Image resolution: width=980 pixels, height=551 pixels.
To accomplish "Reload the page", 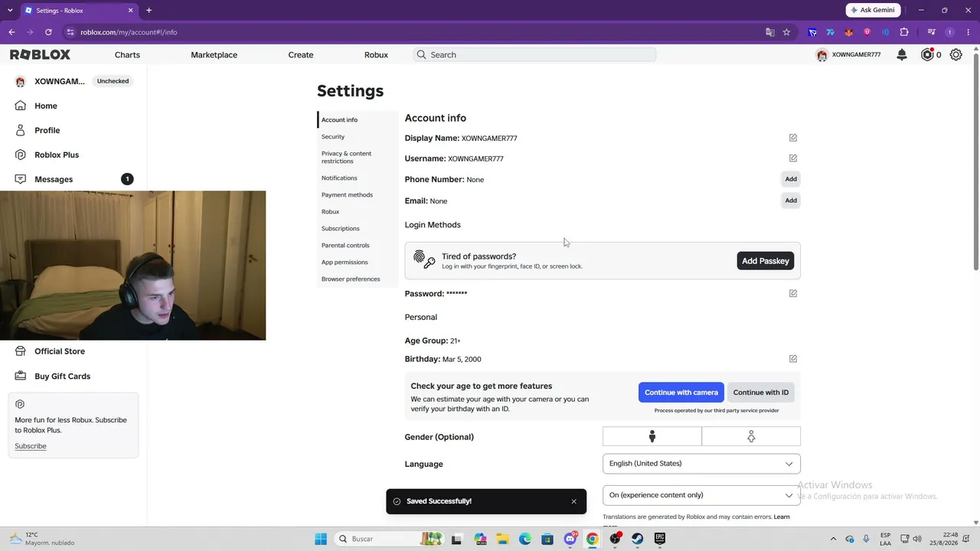I will 48,32.
